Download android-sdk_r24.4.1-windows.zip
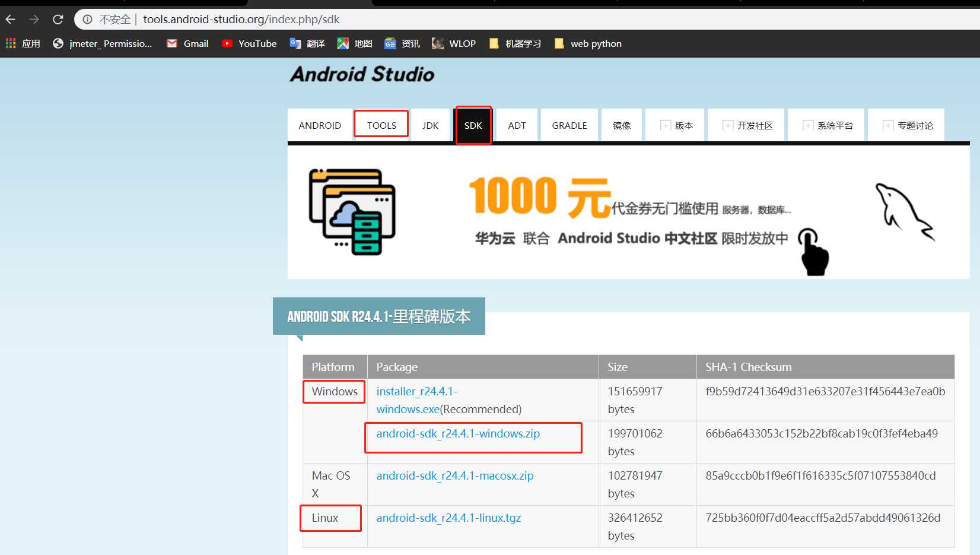Image resolution: width=980 pixels, height=555 pixels. coord(458,434)
